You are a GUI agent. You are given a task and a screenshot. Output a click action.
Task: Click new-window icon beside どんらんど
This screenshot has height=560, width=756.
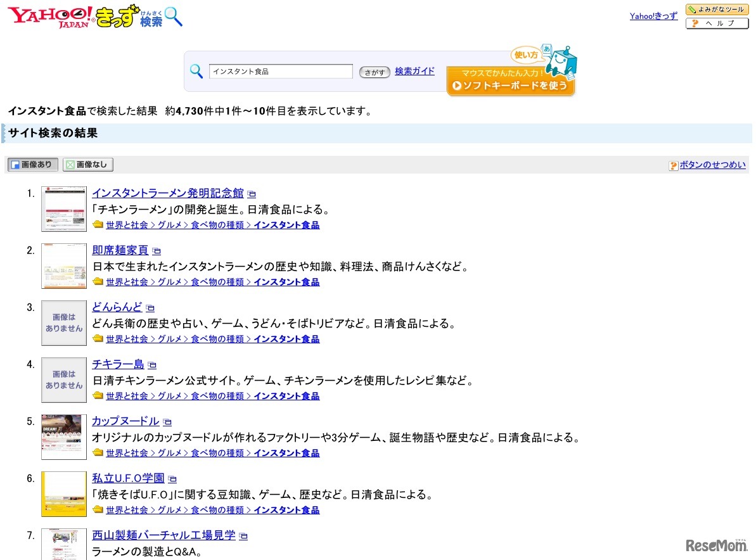[x=150, y=309]
